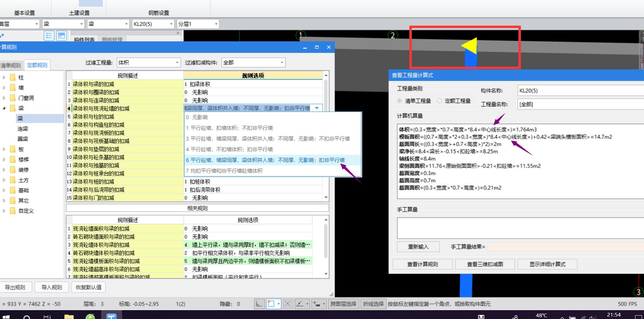Image resolution: width=644 pixels, height=319 pixels.
Task: Open Task View on the taskbar
Action: pyautogui.click(x=48, y=317)
